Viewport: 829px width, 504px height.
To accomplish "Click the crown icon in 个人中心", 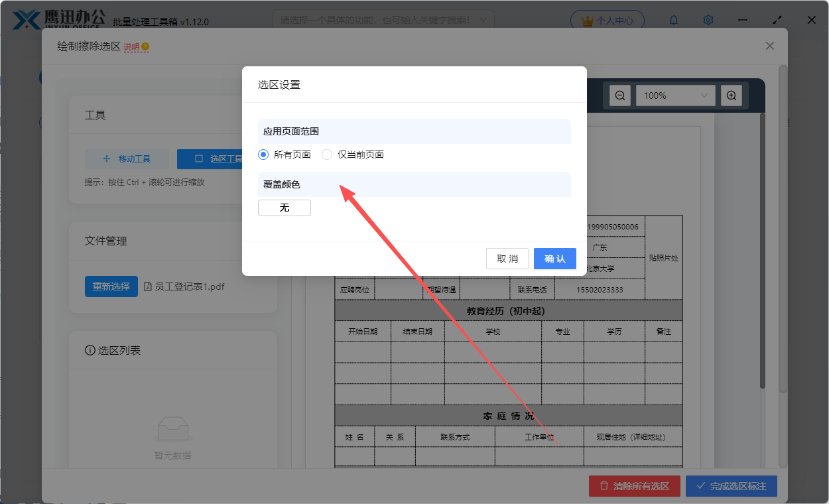I will pyautogui.click(x=586, y=20).
